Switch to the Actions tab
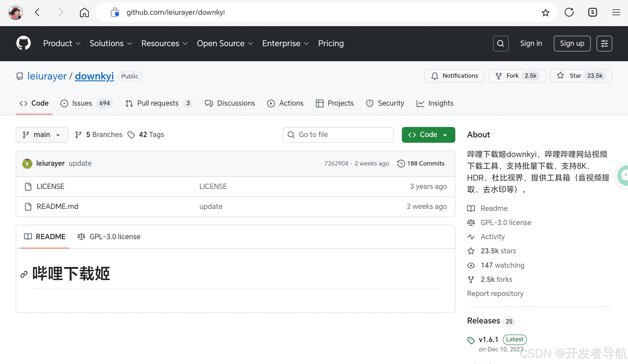 tap(285, 103)
